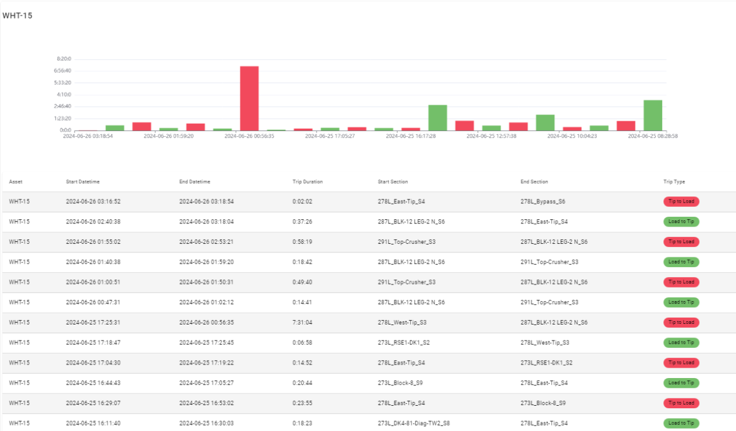
Task: Click 291L_Top-Crusher_S3 start section in 0:58:19 row
Action: (x=406, y=242)
